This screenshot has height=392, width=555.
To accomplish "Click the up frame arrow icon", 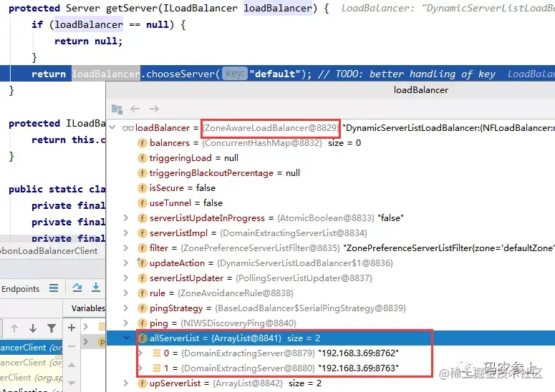I will (x=14, y=328).
